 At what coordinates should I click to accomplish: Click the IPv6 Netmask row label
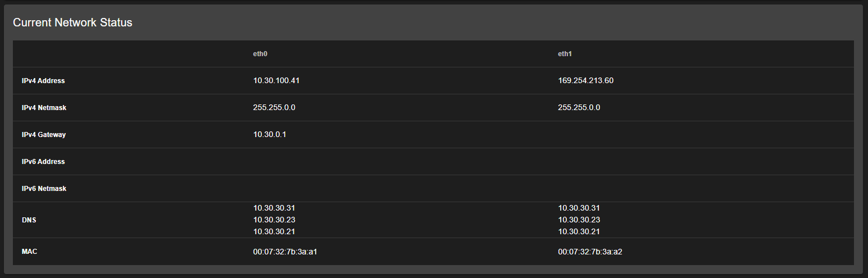point(44,189)
